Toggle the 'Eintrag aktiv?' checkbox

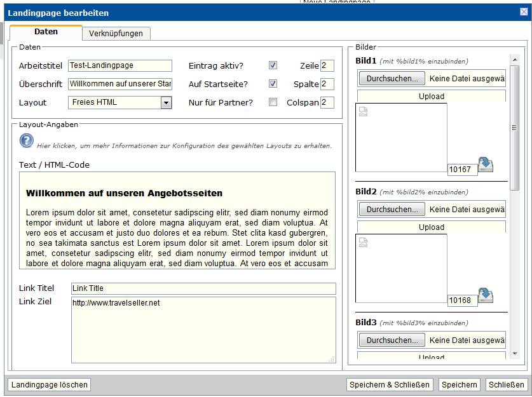(273, 65)
